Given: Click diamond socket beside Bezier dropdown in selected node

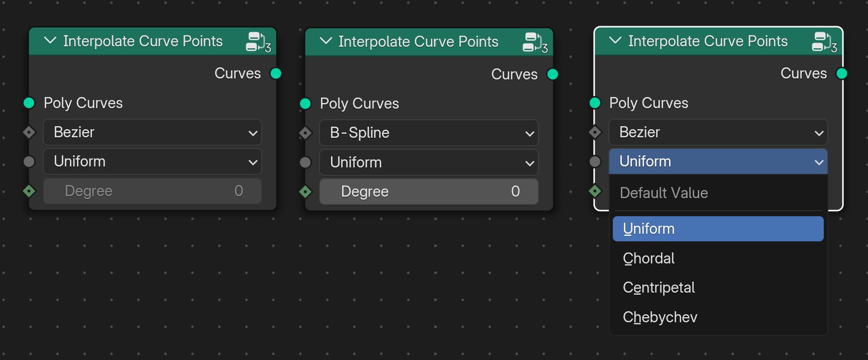Looking at the screenshot, I should click(595, 132).
